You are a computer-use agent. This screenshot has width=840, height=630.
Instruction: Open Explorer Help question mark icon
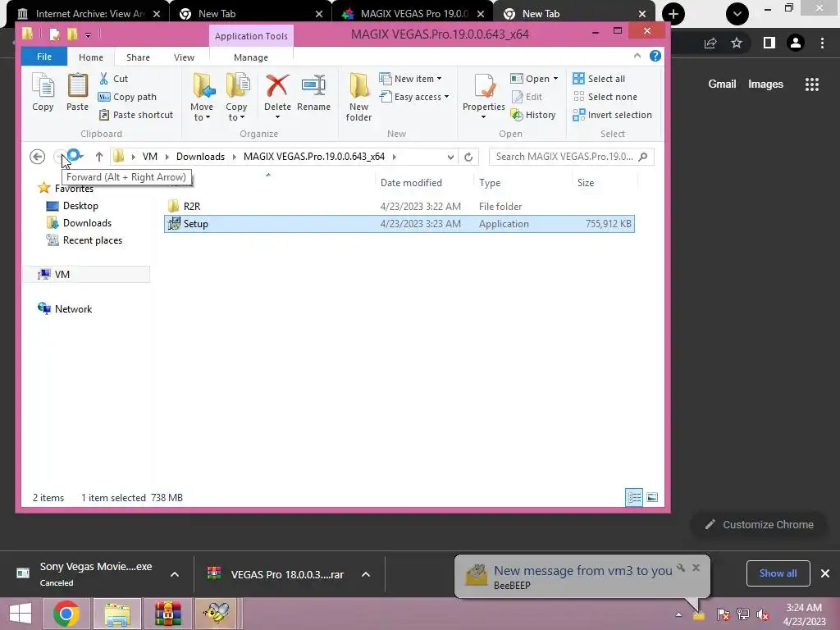tap(655, 56)
